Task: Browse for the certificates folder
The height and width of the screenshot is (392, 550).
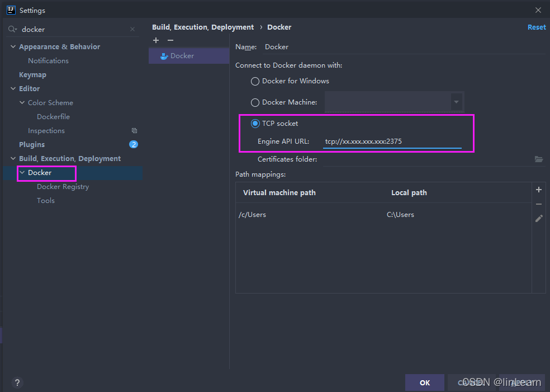Action: point(539,159)
